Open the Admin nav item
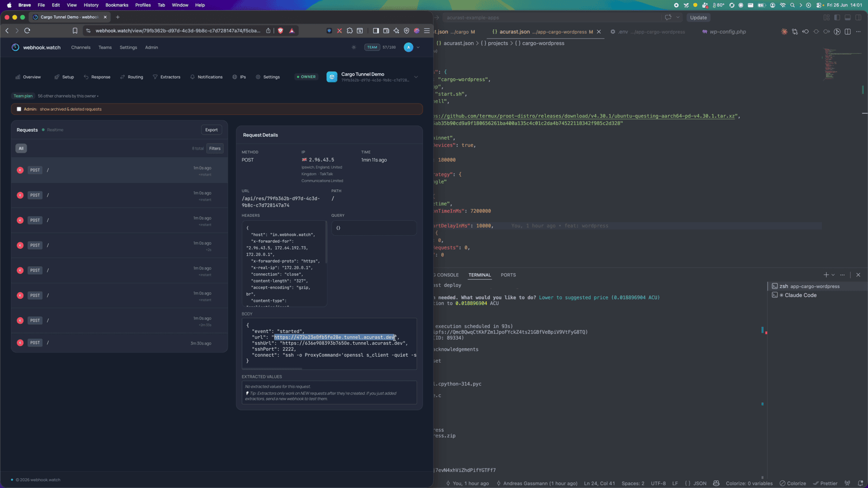The image size is (868, 488). pos(151,47)
